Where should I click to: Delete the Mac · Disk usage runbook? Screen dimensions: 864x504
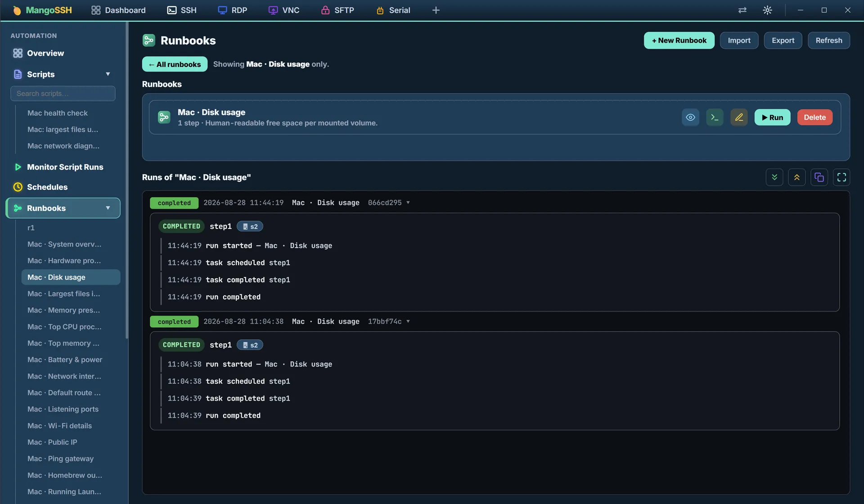click(x=815, y=117)
